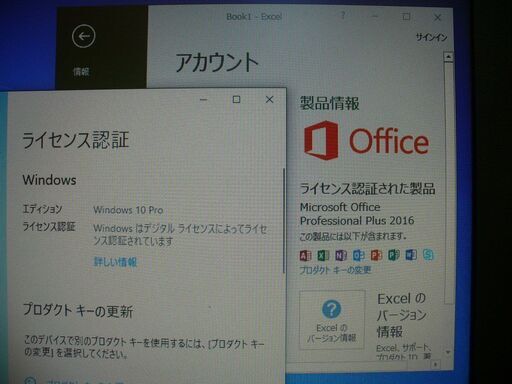
Task: Click the Skype for Business icon
Action: (428, 255)
